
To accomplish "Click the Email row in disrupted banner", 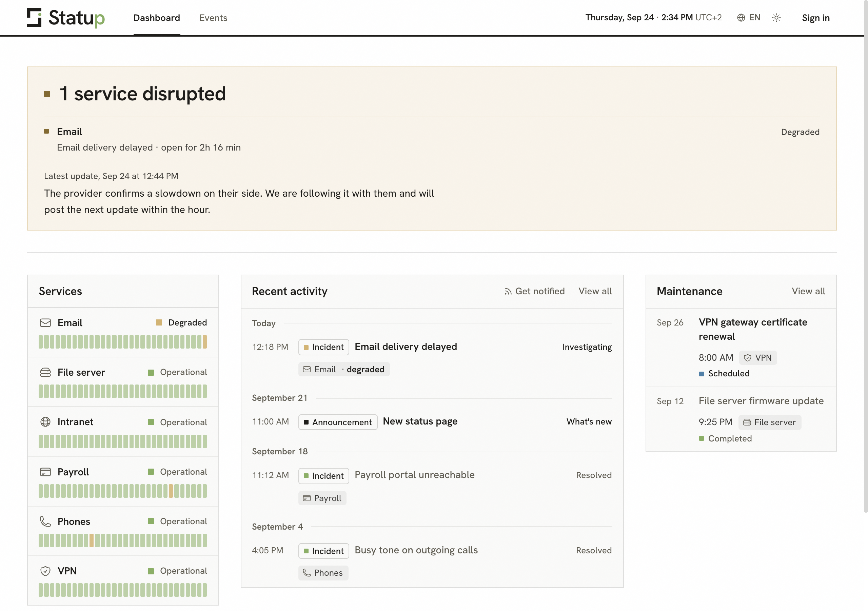I will 431,139.
